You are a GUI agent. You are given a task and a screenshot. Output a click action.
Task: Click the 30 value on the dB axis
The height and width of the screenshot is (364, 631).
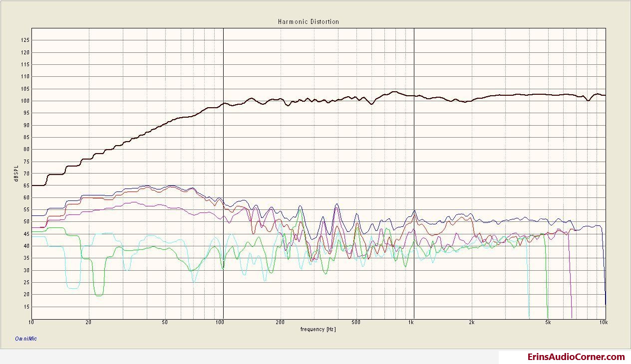pyautogui.click(x=27, y=270)
